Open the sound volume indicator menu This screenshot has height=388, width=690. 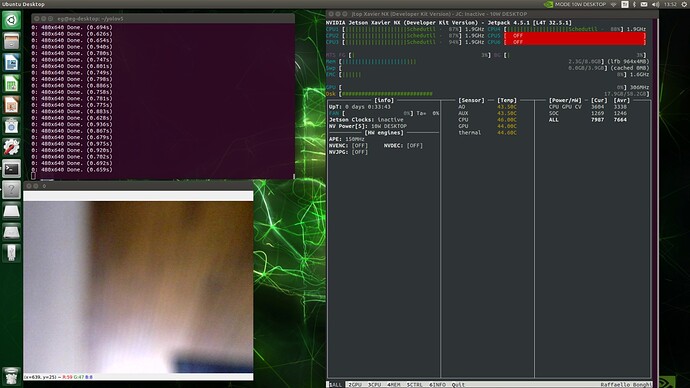point(655,4)
